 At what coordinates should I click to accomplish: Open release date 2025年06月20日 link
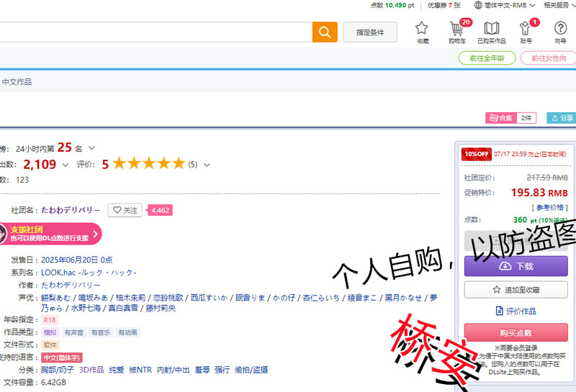pos(77,260)
